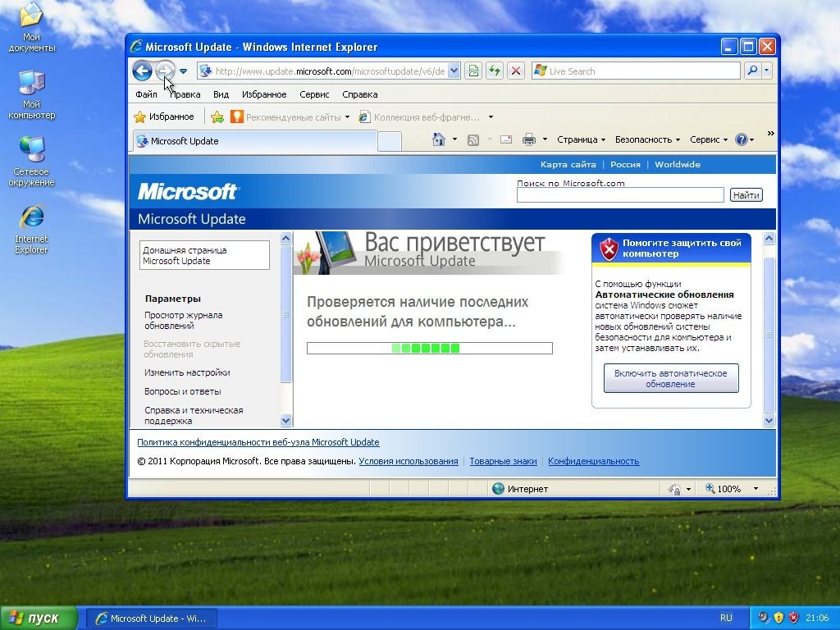Screen dimensions: 840x630
Task: Stop loading with the red X icon
Action: (x=515, y=71)
